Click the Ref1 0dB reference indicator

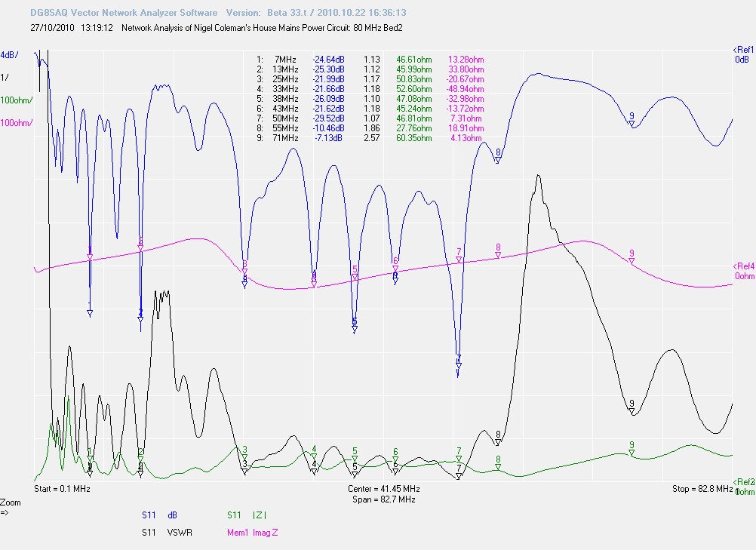click(x=743, y=54)
